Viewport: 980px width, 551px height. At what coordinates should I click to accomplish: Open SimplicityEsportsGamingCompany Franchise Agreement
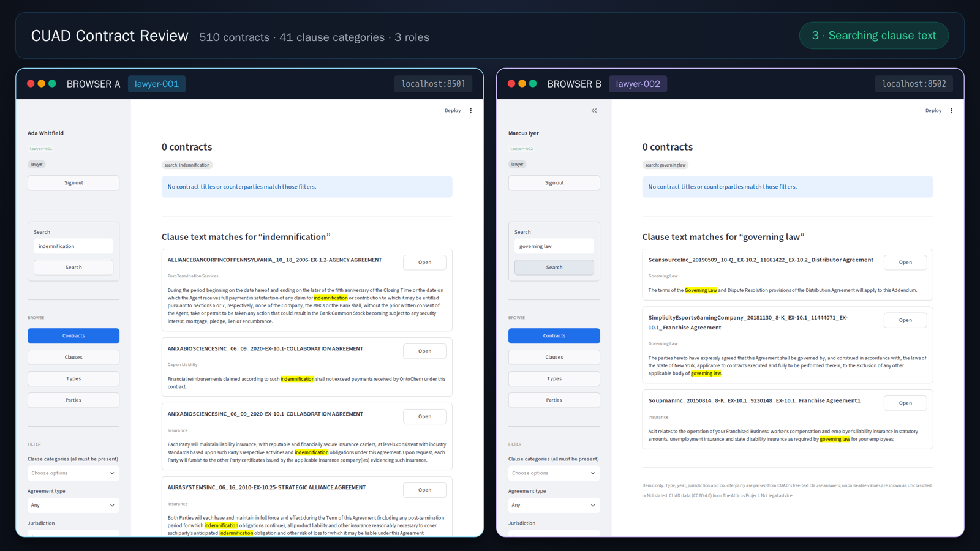905,320
